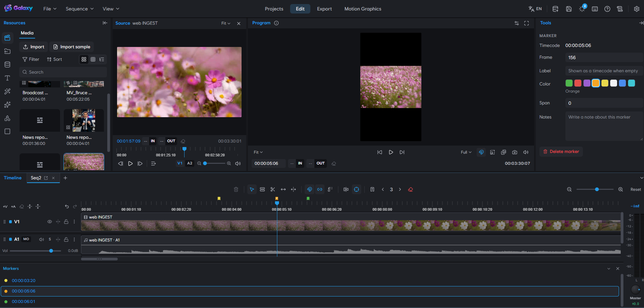Image resolution: width=644 pixels, height=308 pixels.
Task: Select the arrow selection tool in timeline
Action: tap(252, 189)
